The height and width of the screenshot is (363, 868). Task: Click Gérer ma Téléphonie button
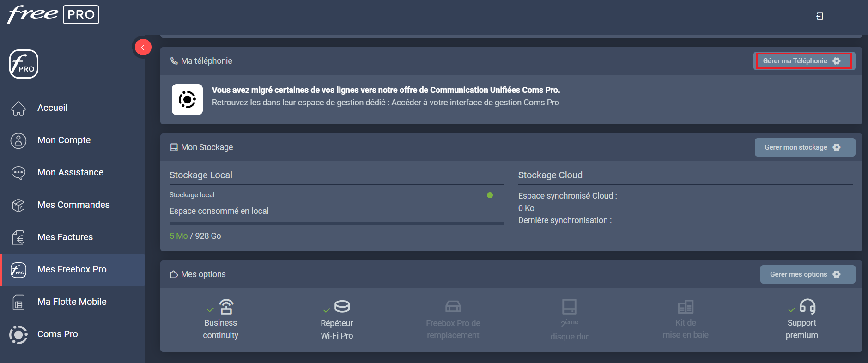(x=804, y=61)
